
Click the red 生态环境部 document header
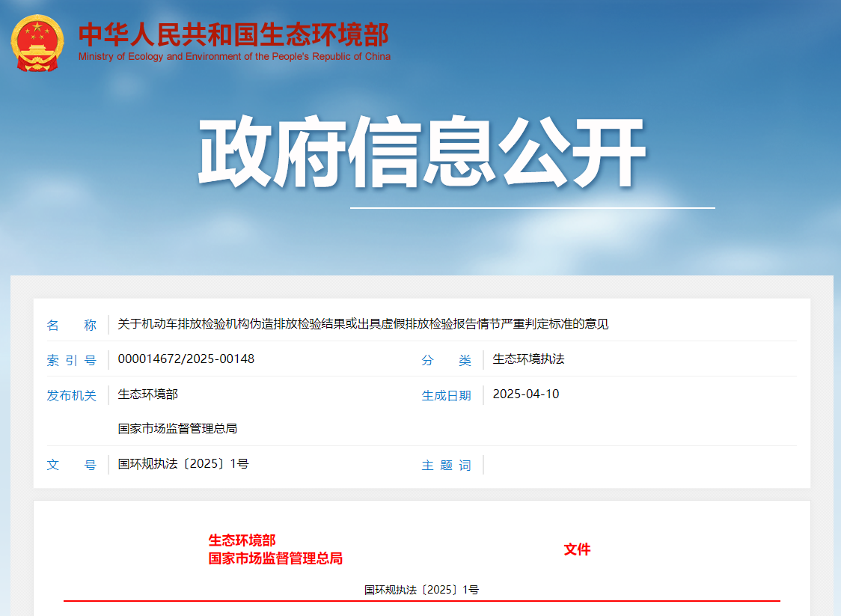coord(242,540)
